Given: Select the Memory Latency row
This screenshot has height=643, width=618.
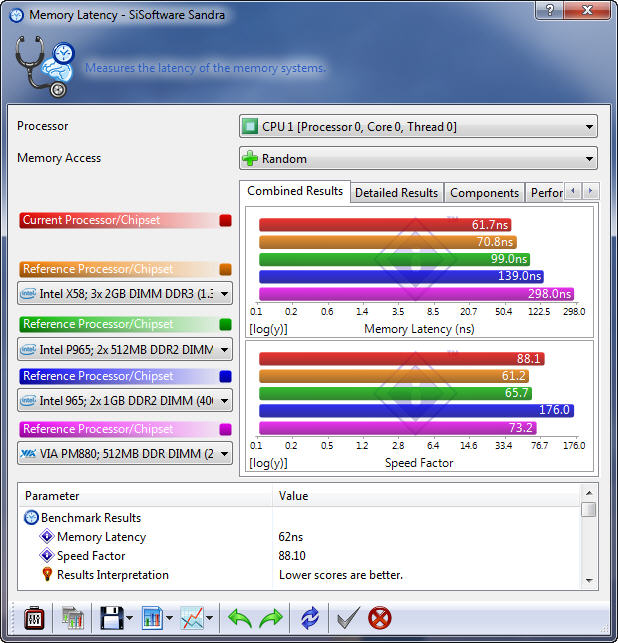Looking at the screenshot, I should 300,536.
